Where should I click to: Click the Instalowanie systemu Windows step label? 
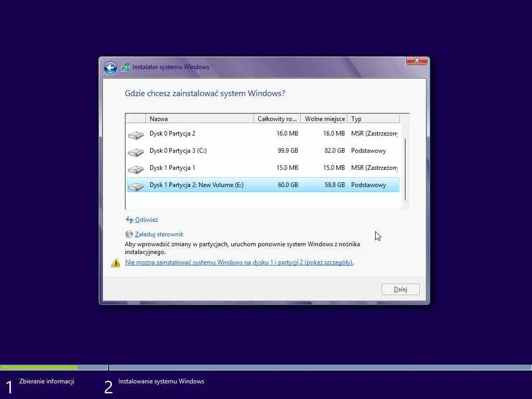click(161, 381)
